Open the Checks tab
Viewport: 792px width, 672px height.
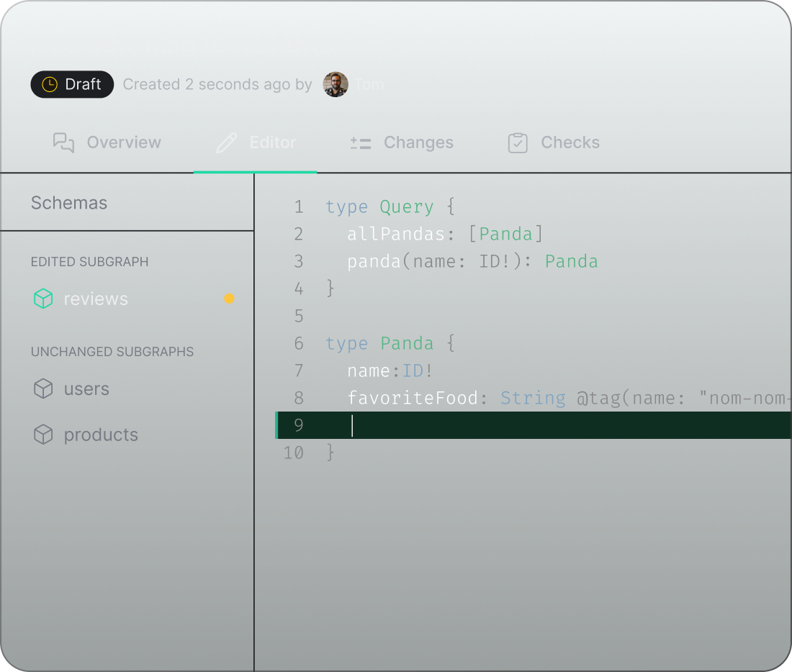570,142
